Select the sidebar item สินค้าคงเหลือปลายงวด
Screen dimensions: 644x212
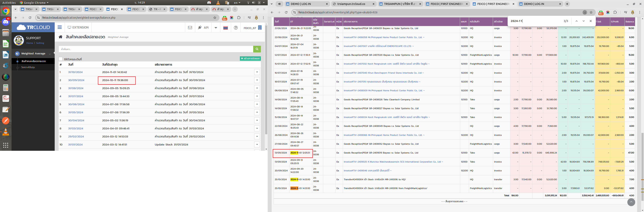(x=33, y=61)
